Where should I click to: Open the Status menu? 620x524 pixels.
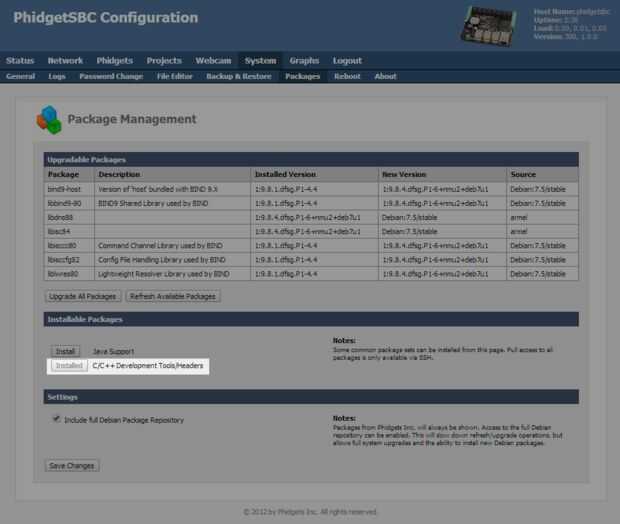click(20, 61)
